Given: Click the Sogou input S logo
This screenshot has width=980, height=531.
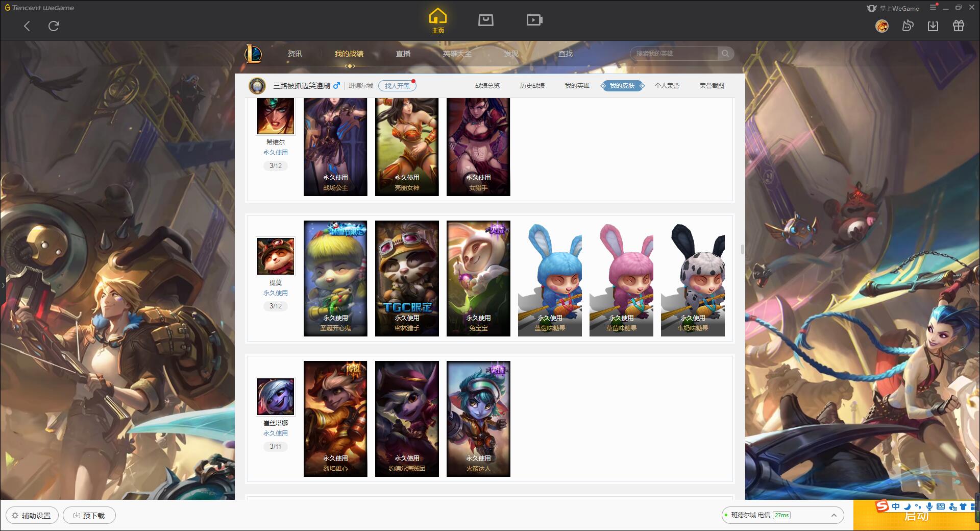Looking at the screenshot, I should tap(882, 506).
